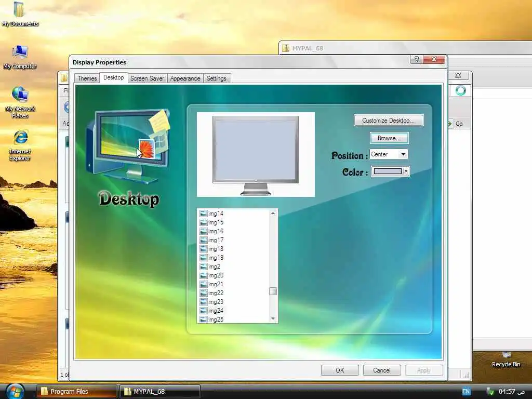Click the Go label in background window
Screen dimensions: 532x399
tap(459, 124)
